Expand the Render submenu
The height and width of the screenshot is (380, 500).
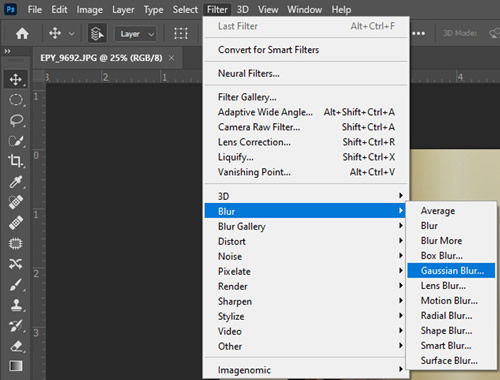[x=306, y=286]
